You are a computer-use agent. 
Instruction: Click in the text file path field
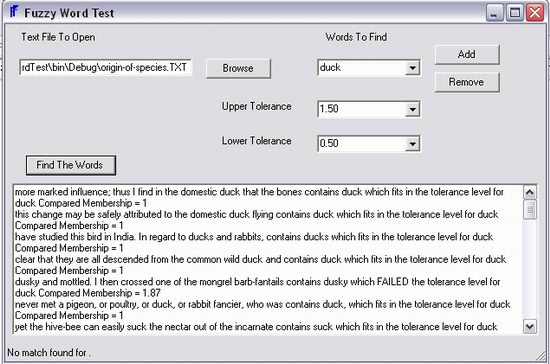[x=105, y=67]
